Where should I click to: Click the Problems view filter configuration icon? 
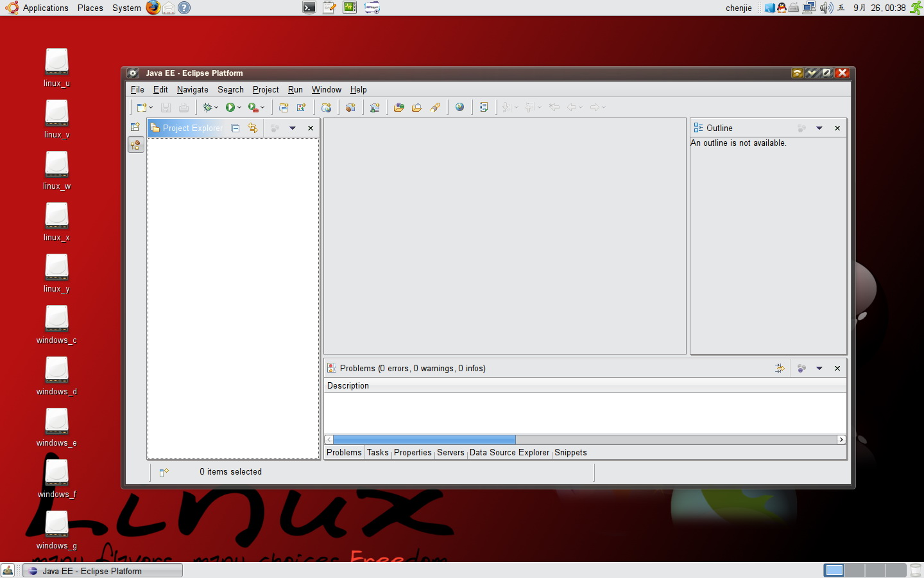pos(780,368)
